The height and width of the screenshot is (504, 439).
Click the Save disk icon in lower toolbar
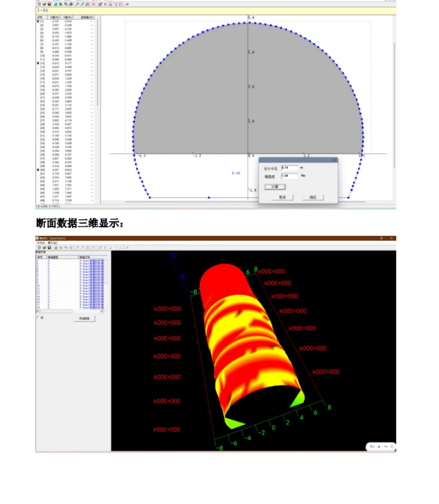point(48,247)
